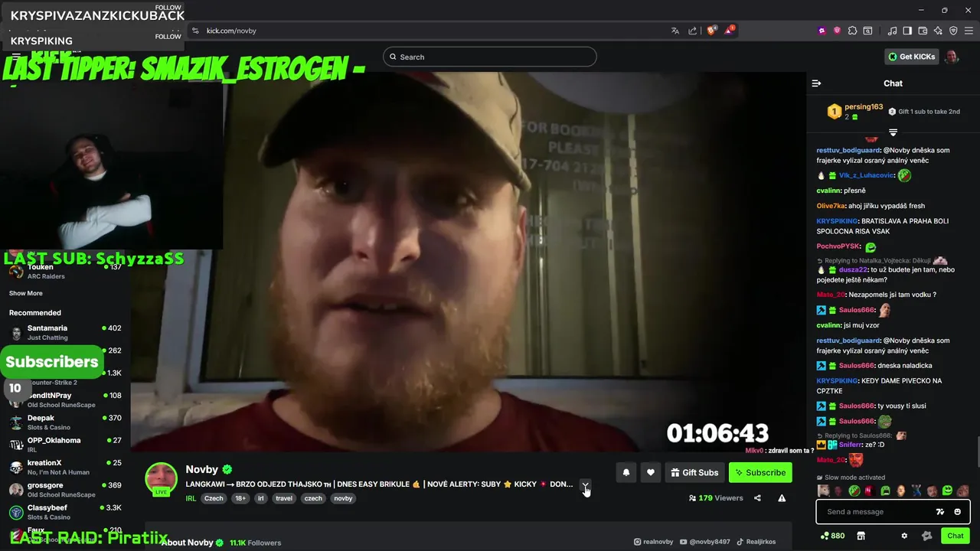Select the novby tag

(x=343, y=498)
